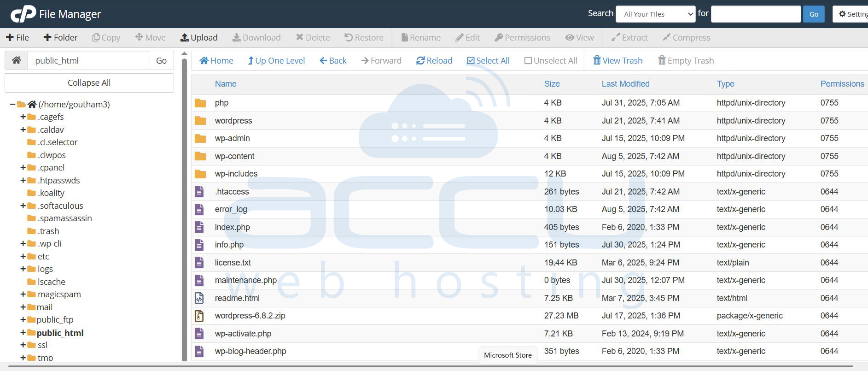The image size is (868, 371).
Task: Expand the .cagefs tree folder
Action: pyautogui.click(x=23, y=117)
